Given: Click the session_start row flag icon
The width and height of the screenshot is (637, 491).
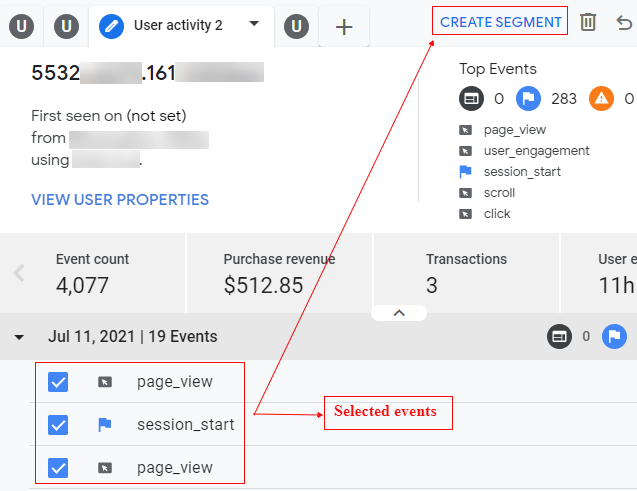Looking at the screenshot, I should click(x=105, y=425).
